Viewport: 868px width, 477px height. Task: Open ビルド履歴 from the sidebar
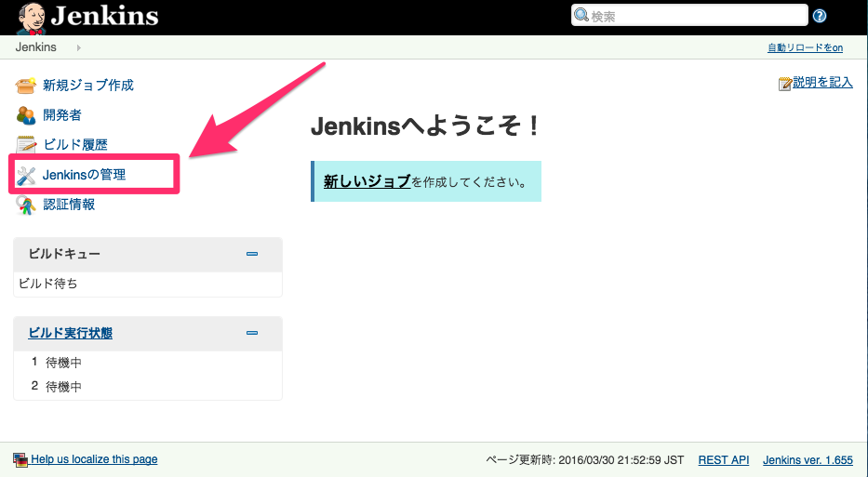[x=75, y=145]
